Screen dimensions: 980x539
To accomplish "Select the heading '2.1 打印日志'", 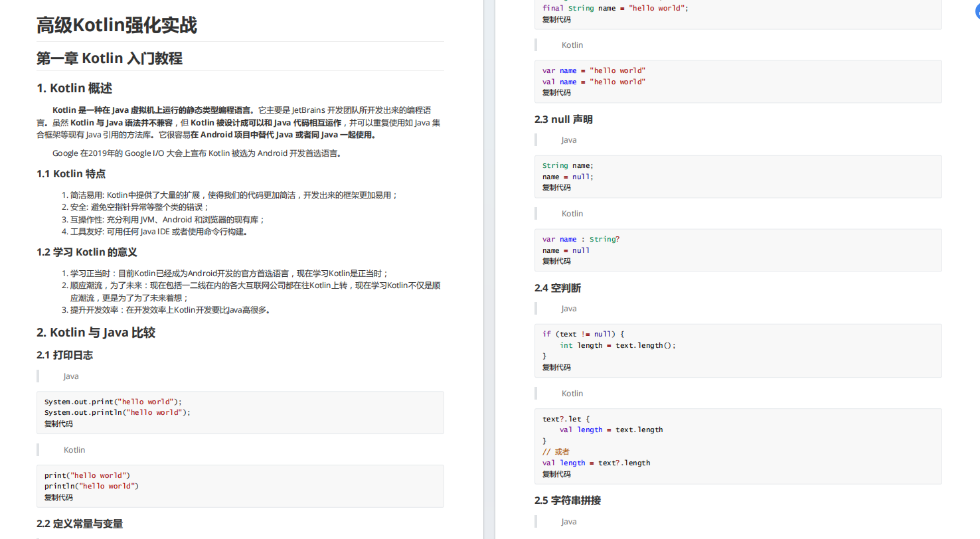I will tap(64, 355).
